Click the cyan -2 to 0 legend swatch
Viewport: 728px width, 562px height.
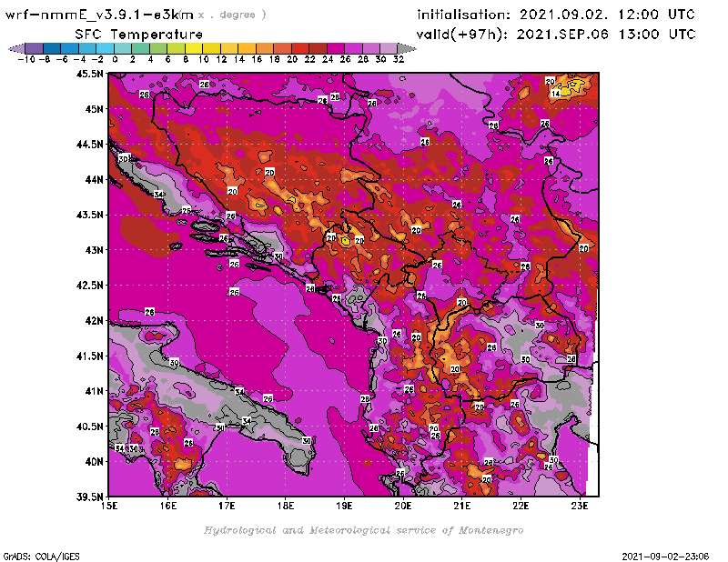click(105, 48)
